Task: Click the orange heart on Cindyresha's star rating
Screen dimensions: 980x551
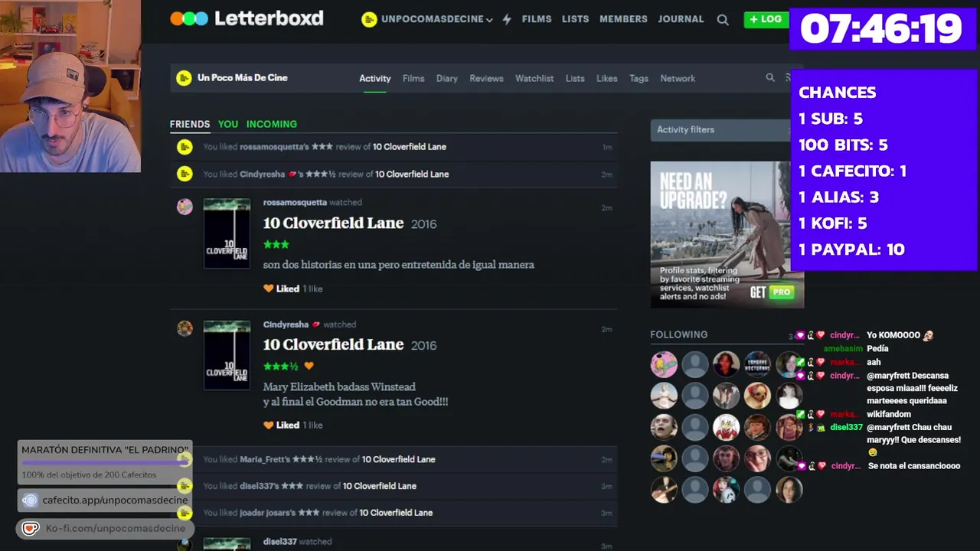Action: click(309, 366)
